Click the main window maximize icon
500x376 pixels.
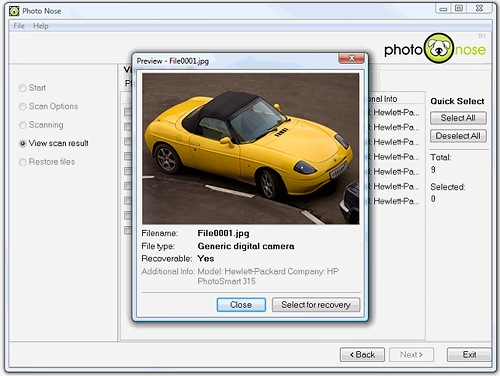(x=459, y=8)
